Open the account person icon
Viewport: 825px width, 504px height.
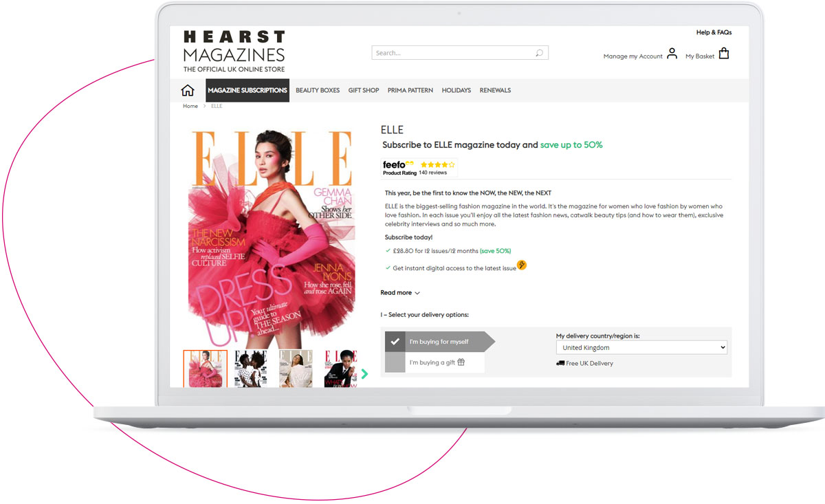click(x=672, y=53)
